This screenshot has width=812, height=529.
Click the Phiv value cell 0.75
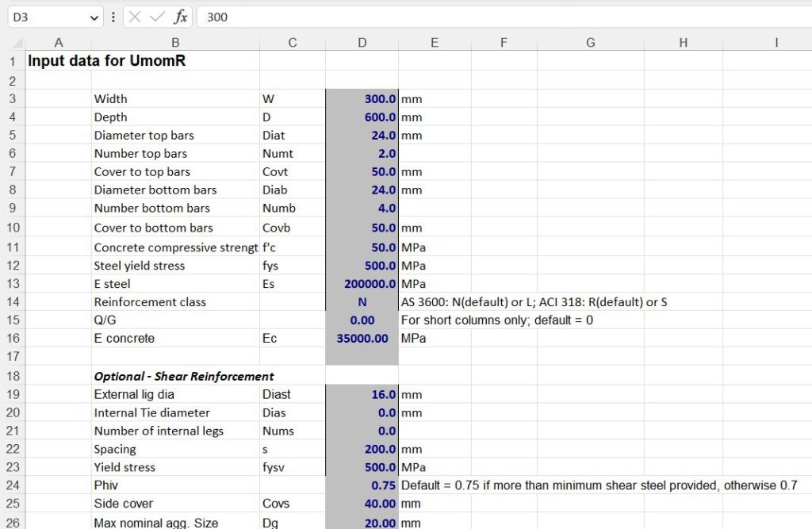click(x=362, y=485)
